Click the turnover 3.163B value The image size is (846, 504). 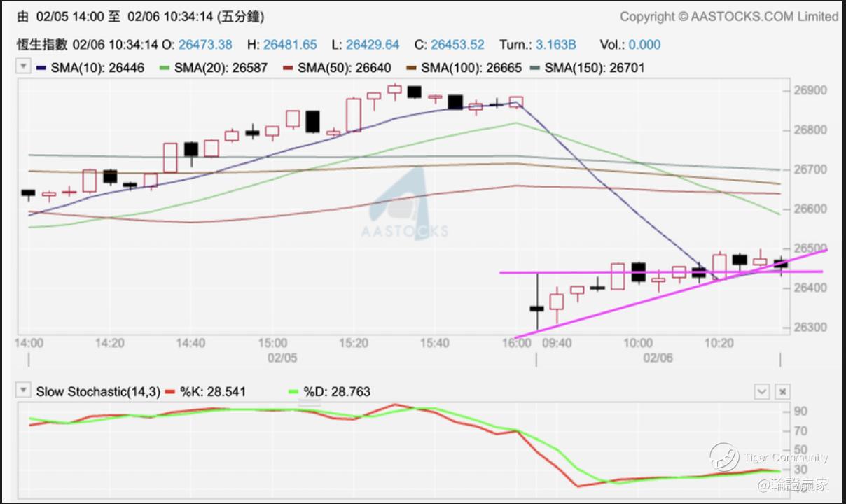tap(556, 45)
